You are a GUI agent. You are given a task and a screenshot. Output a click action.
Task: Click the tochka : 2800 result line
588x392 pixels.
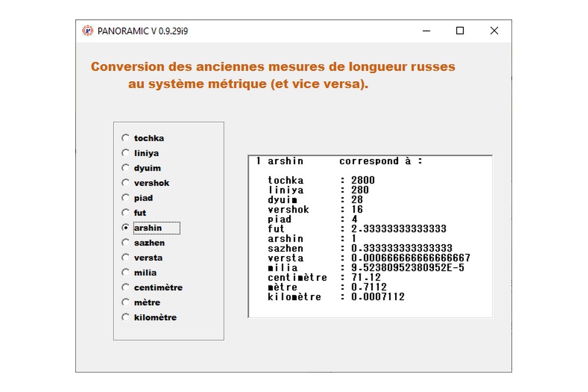(321, 180)
